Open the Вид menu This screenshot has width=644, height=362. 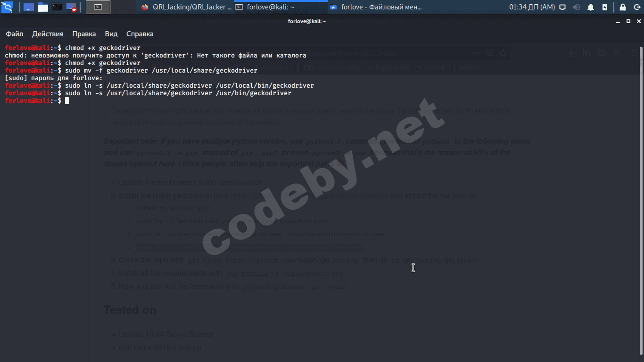tap(111, 34)
